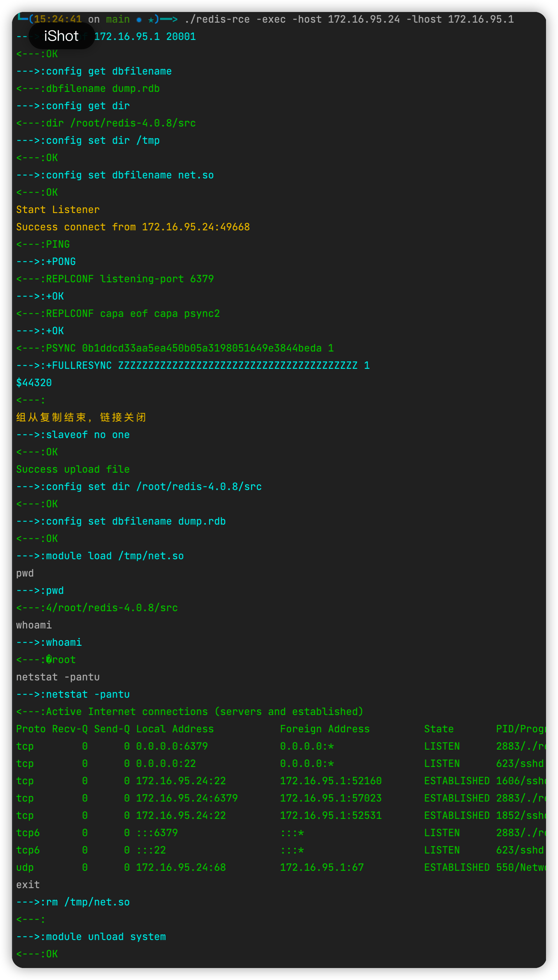Click foreign address '172.16.95.1:52531'
This screenshot has height=980, width=558.
point(331,815)
